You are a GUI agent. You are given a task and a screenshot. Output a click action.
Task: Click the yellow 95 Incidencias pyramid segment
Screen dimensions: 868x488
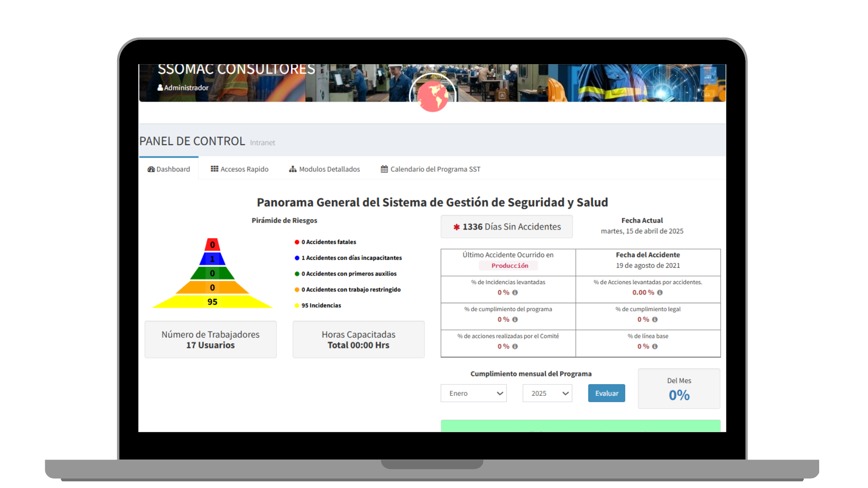point(212,301)
